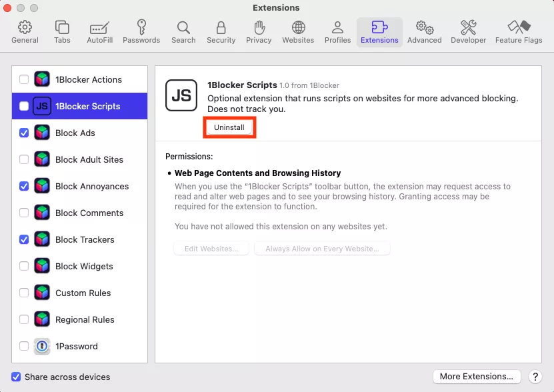
Task: Click the Block Adult Sites cube icon
Action: coord(42,159)
